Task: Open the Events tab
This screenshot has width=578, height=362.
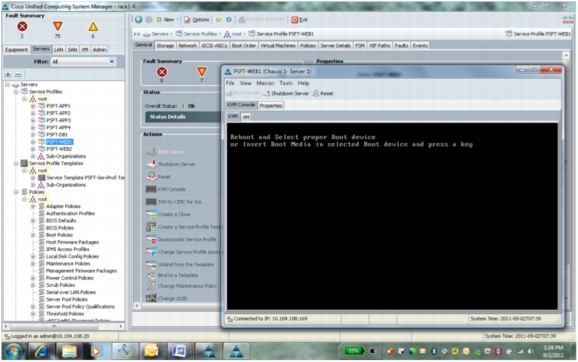Action: (x=420, y=46)
